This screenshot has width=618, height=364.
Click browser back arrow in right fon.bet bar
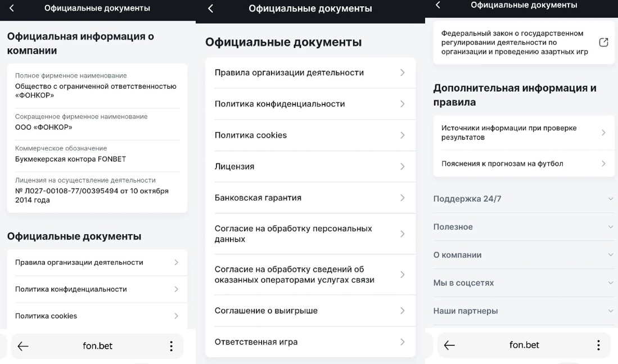(x=449, y=345)
